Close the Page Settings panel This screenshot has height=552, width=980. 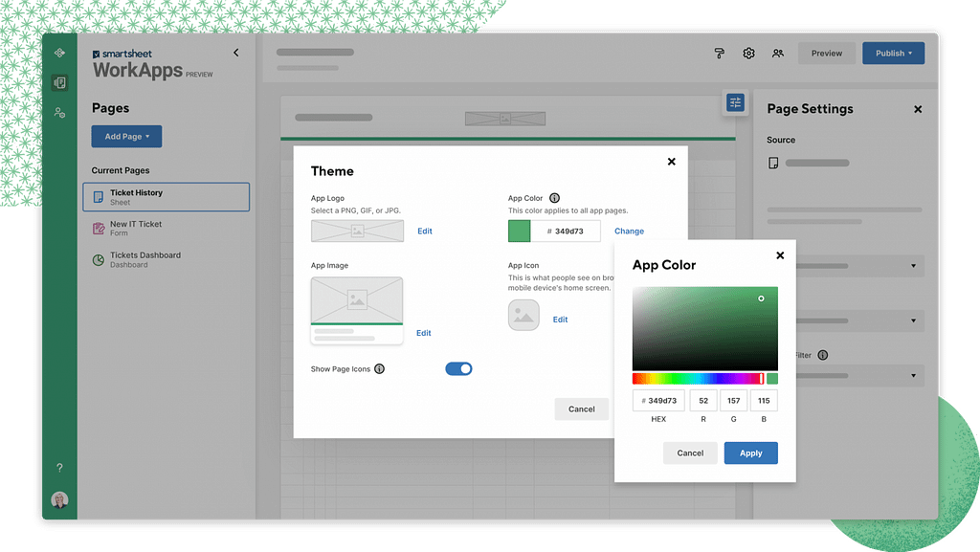918,109
